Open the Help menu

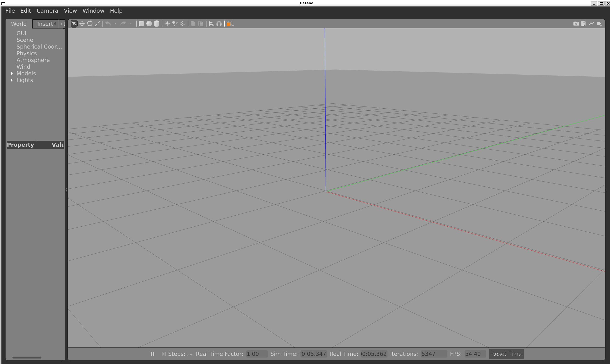point(116,11)
